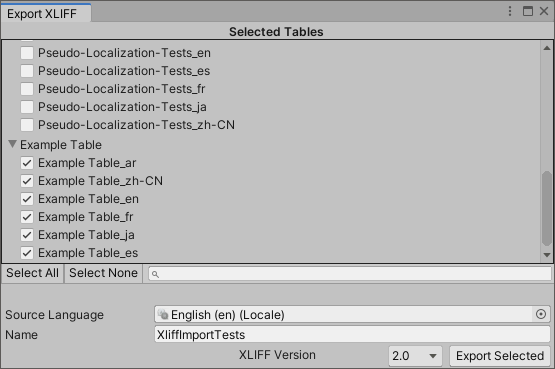Click Export Selected button
The width and height of the screenshot is (555, 369).
point(500,356)
